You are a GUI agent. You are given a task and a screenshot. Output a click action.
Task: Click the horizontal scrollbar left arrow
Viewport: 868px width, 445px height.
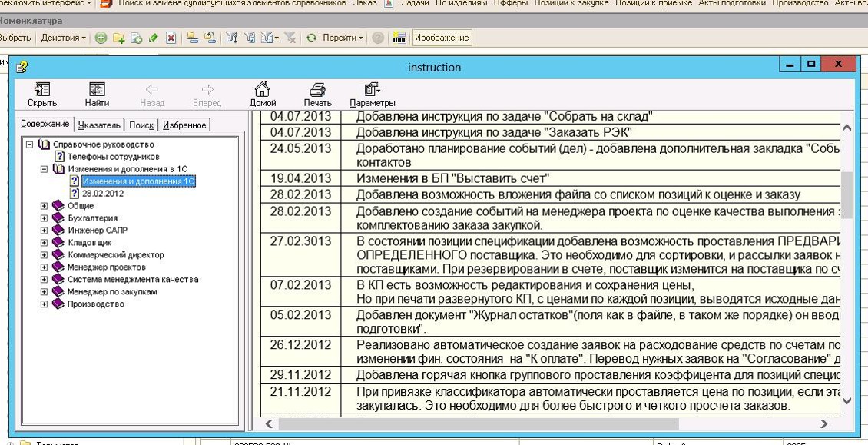[x=269, y=424]
